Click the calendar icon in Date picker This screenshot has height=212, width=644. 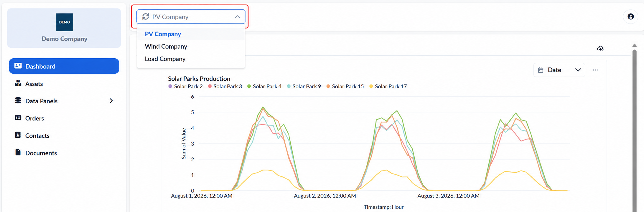541,70
